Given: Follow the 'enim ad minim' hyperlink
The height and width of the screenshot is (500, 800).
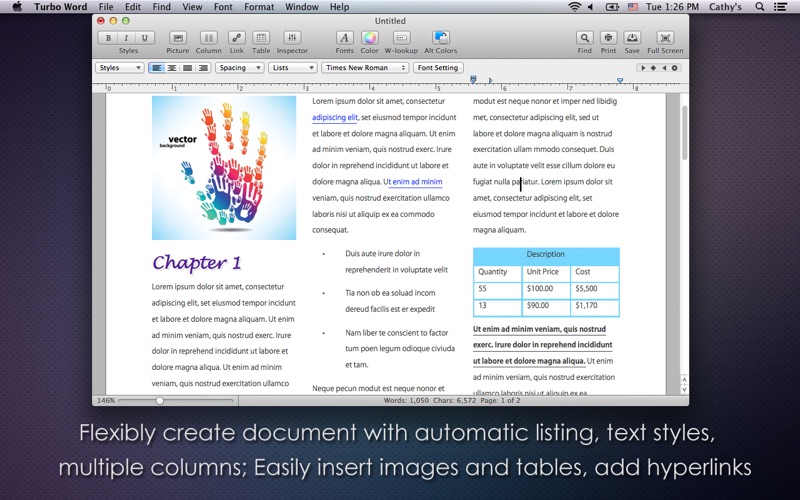Looking at the screenshot, I should (x=417, y=182).
